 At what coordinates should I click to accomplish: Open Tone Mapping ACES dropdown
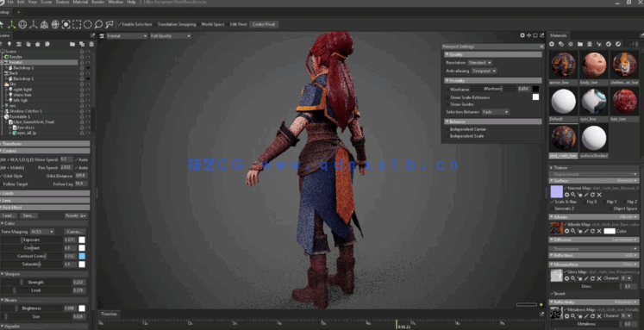point(42,232)
